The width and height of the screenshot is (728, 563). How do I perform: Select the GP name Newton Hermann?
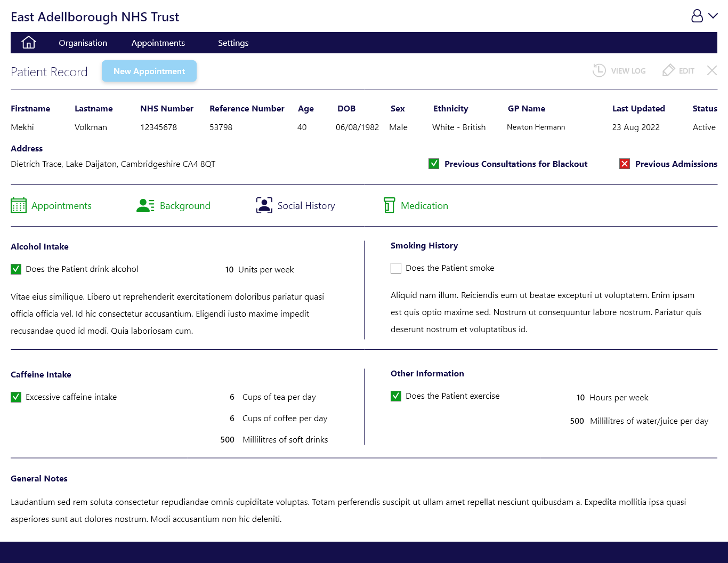(536, 127)
